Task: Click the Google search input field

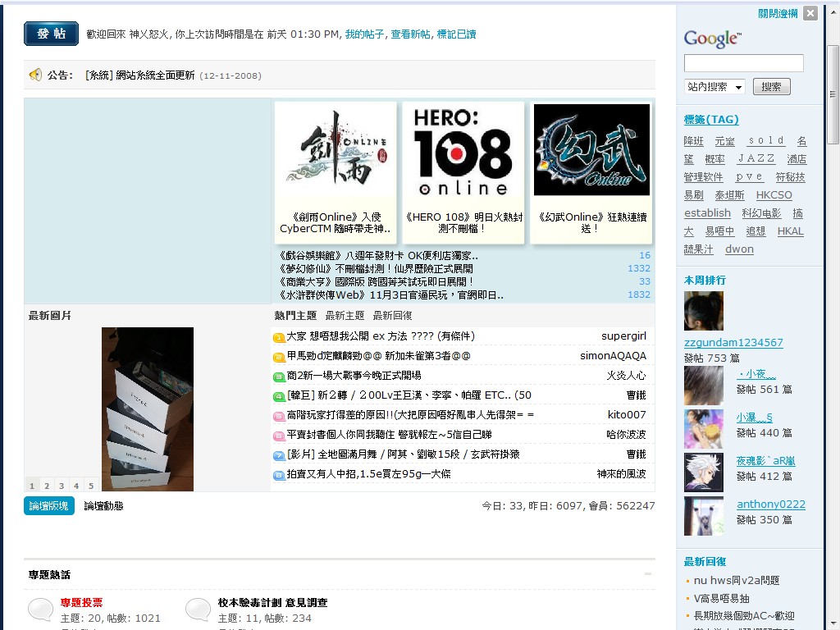Action: click(x=743, y=62)
